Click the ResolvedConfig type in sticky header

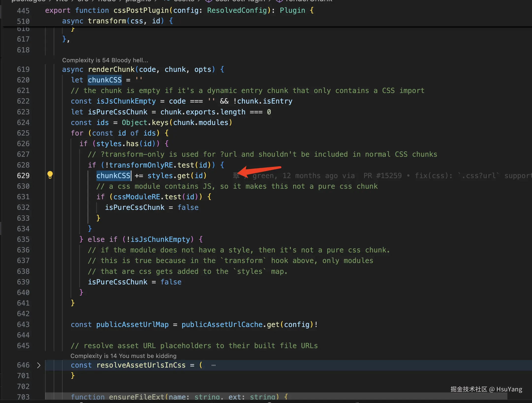[x=237, y=10]
